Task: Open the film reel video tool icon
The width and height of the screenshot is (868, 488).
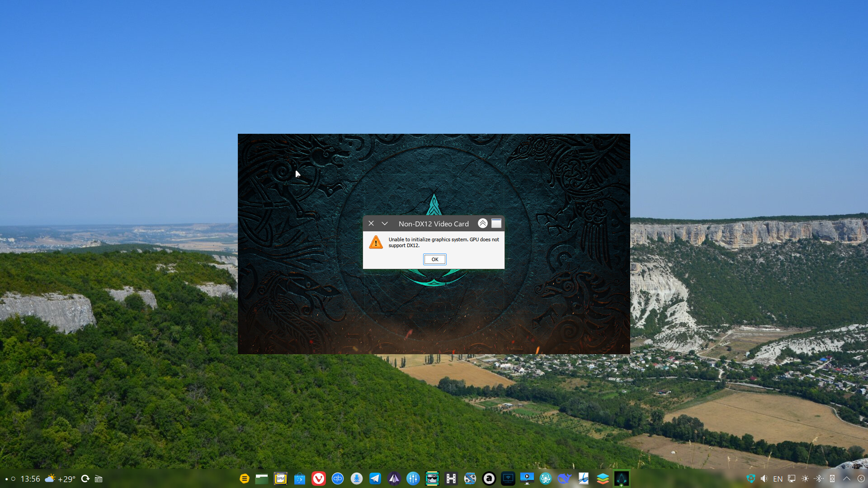Action: (x=470, y=479)
